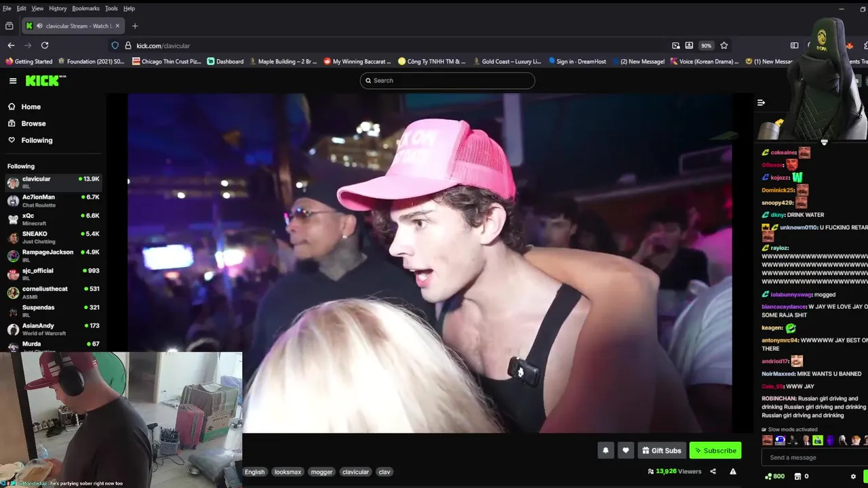868x488 pixels.
Task: Close the clavicular Stream tab
Action: (117, 26)
